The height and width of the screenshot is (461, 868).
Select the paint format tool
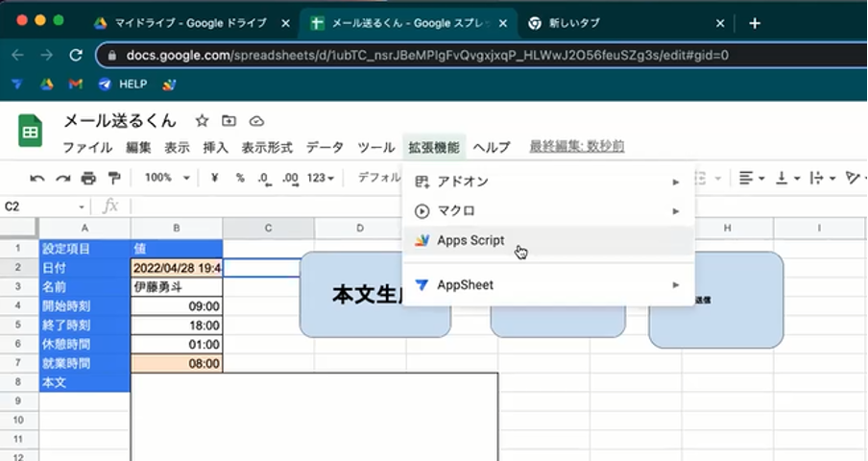pos(114,179)
